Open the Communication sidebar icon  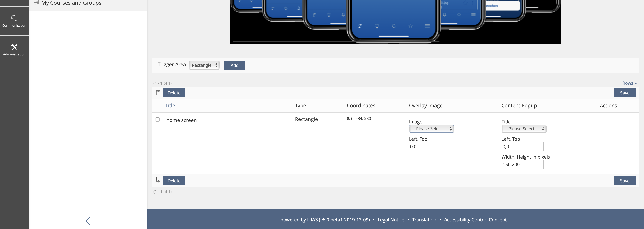point(14,18)
